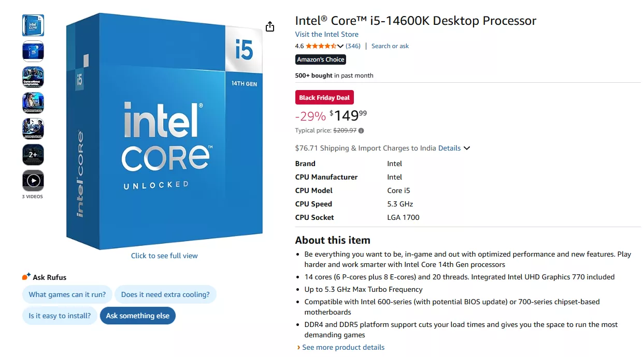Click the main Intel Core product image

tap(165, 132)
